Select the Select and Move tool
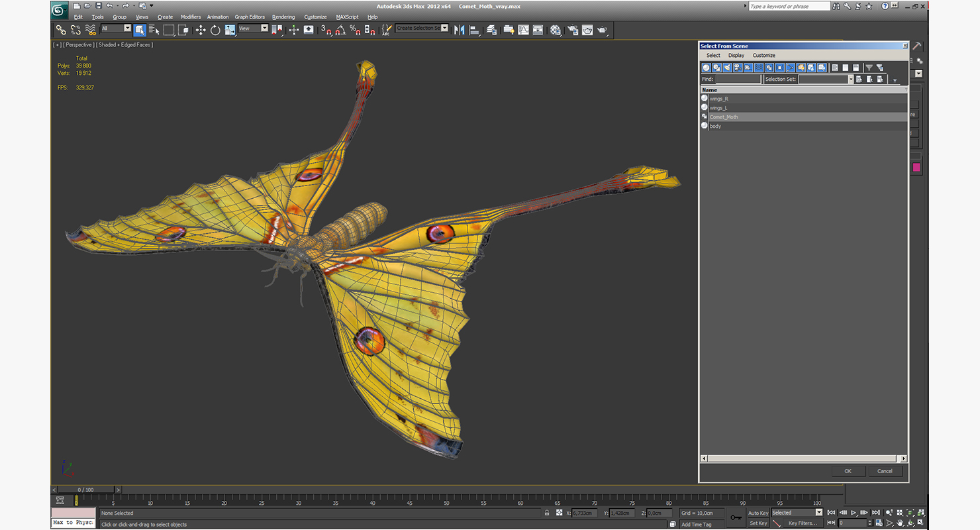Image resolution: width=980 pixels, height=530 pixels. 201,30
